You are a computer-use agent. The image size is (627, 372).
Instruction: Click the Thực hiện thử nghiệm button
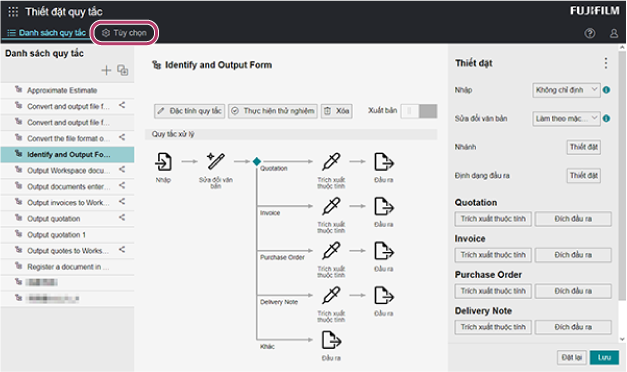pyautogui.click(x=273, y=111)
